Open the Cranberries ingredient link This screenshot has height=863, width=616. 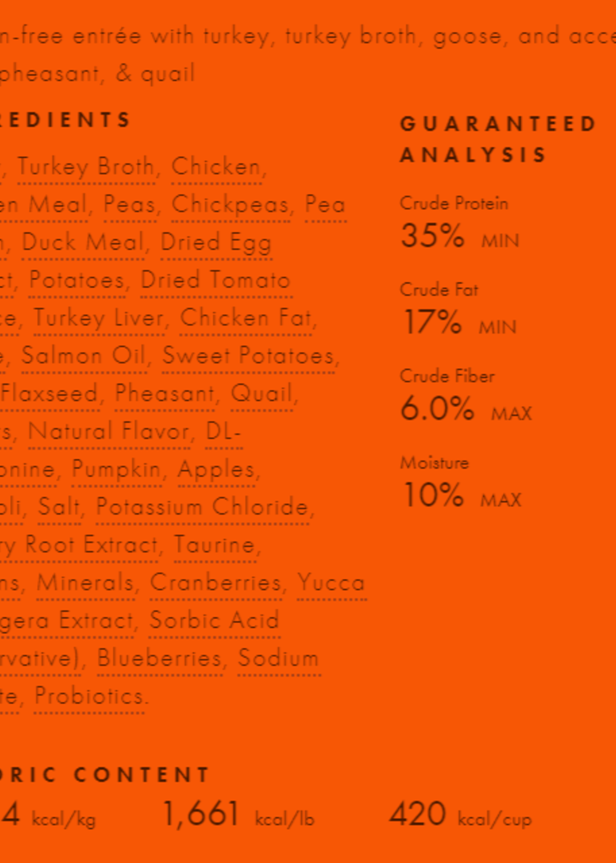pos(216,583)
